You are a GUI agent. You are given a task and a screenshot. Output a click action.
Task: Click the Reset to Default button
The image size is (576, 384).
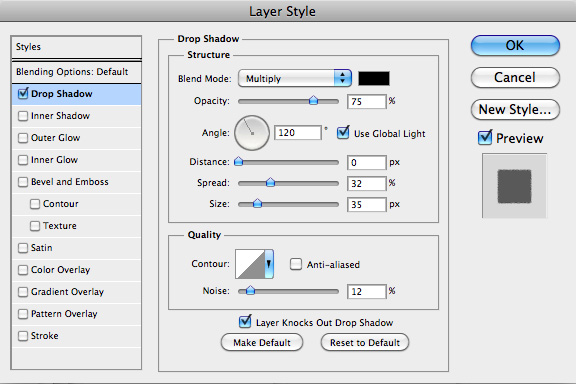pyautogui.click(x=364, y=342)
